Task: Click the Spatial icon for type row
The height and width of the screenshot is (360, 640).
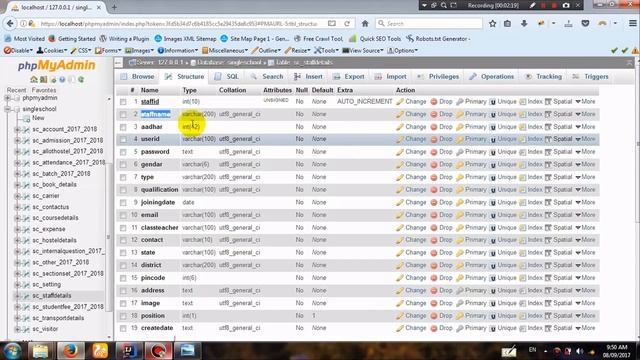Action: click(x=548, y=177)
